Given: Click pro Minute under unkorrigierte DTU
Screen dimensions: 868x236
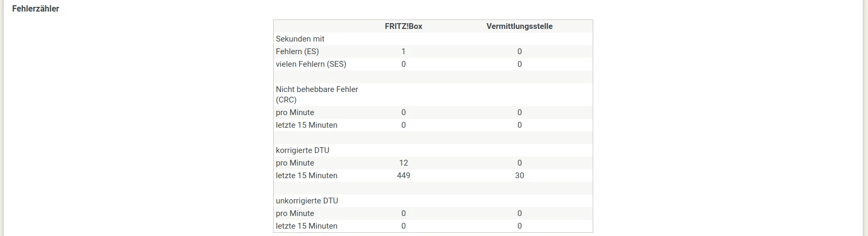Looking at the screenshot, I should [x=295, y=213].
